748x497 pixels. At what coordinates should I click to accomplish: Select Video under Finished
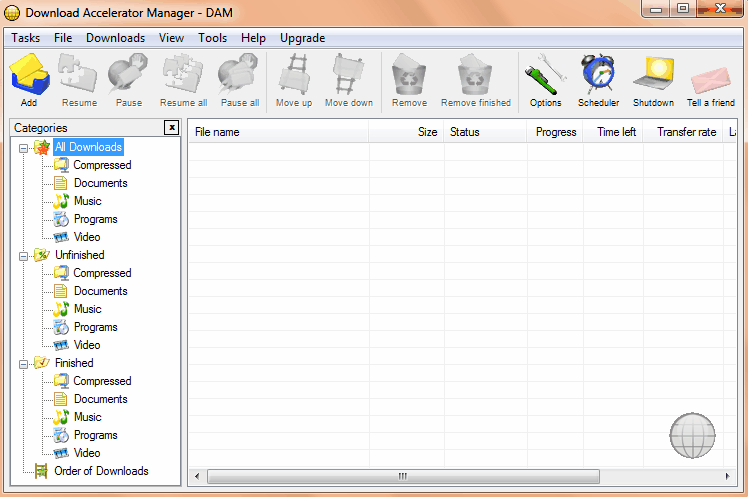(87, 453)
